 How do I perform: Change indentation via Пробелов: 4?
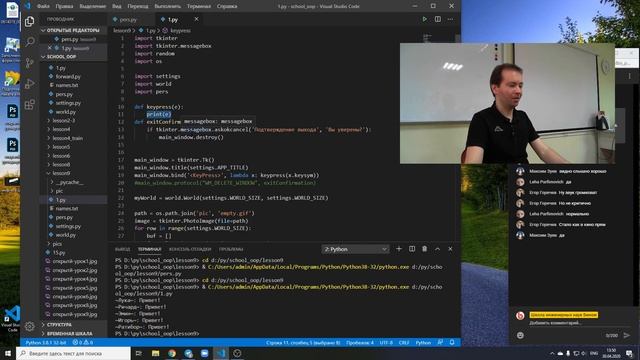pyautogui.click(x=360, y=342)
